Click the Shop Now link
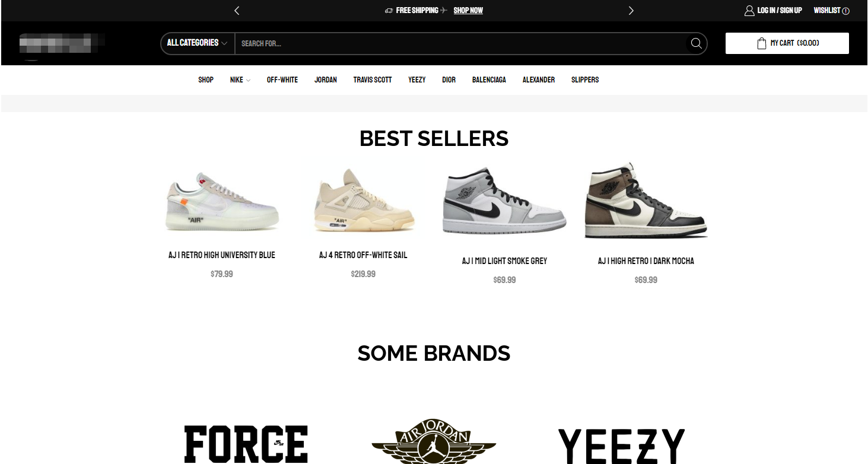 [x=468, y=11]
